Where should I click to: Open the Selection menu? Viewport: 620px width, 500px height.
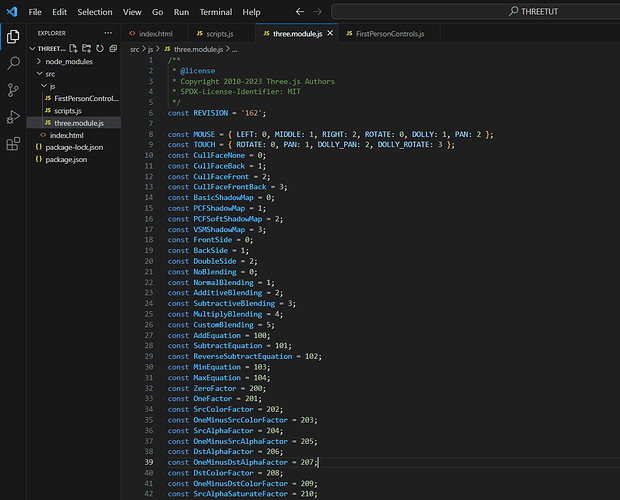pos(95,12)
